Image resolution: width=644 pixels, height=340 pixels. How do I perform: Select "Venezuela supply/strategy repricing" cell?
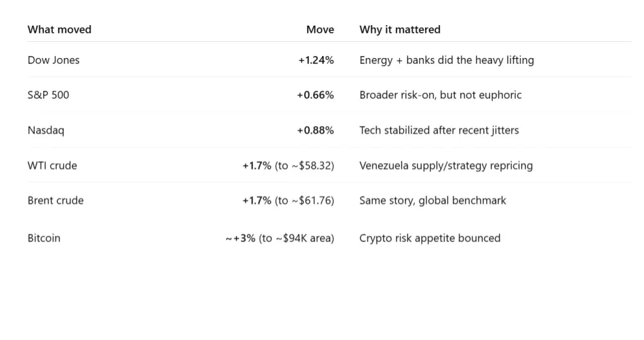(446, 165)
